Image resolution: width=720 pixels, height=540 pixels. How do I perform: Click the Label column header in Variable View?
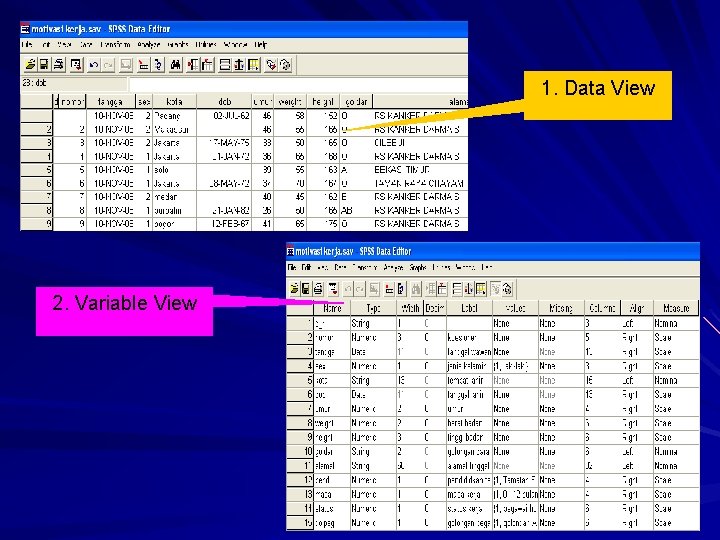coord(469,308)
